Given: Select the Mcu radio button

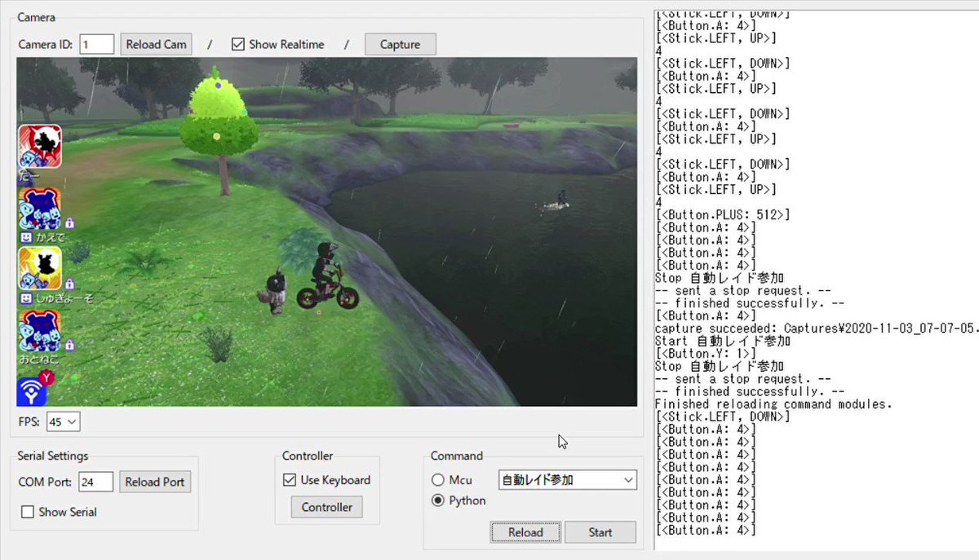Looking at the screenshot, I should [x=438, y=480].
